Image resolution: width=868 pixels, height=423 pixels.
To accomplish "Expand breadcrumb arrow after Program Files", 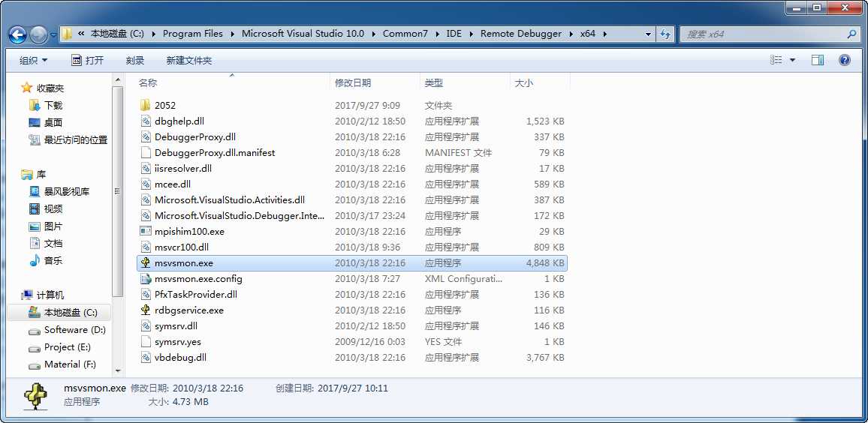I will (x=233, y=34).
